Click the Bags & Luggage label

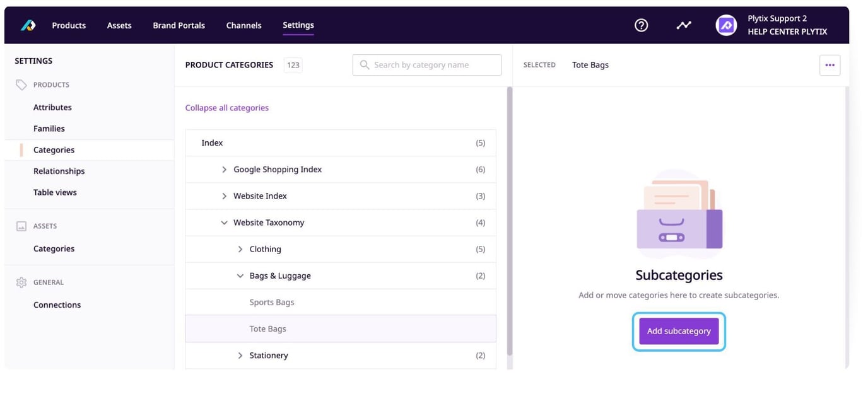280,275
